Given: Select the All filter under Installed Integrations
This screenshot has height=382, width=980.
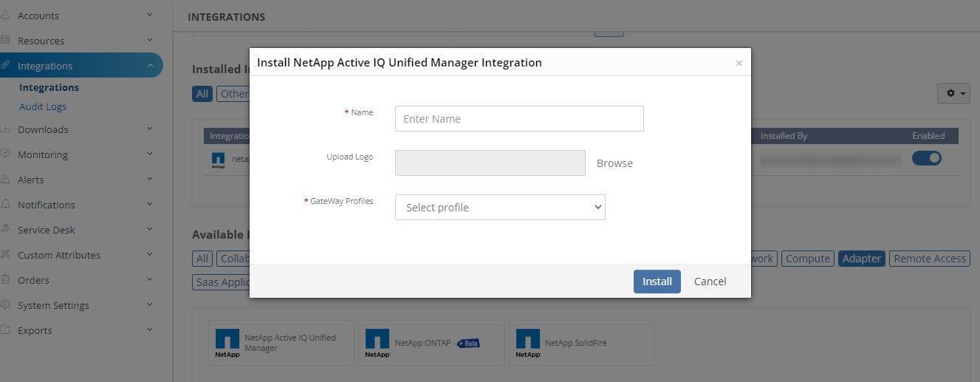Looking at the screenshot, I should [x=202, y=94].
